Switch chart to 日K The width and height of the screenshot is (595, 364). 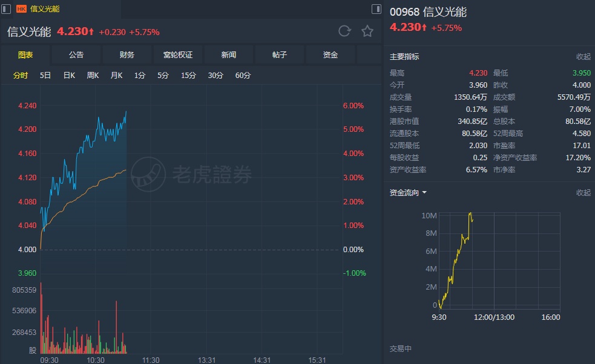[69, 76]
